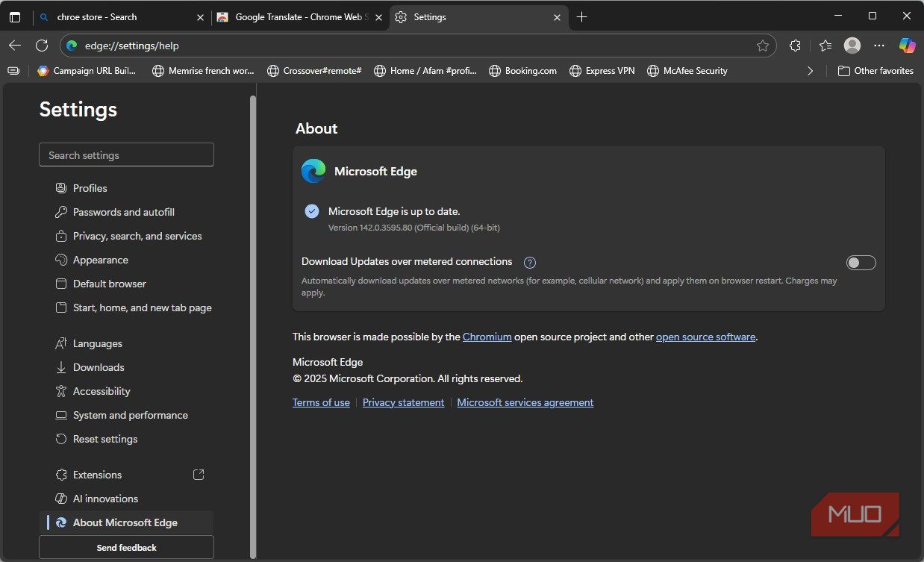Open the Booking.com favorite
Image resolution: width=924 pixels, height=562 pixels.
522,71
